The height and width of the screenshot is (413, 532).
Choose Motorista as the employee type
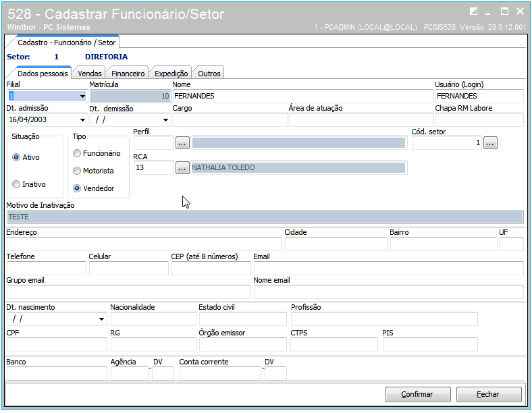click(77, 171)
